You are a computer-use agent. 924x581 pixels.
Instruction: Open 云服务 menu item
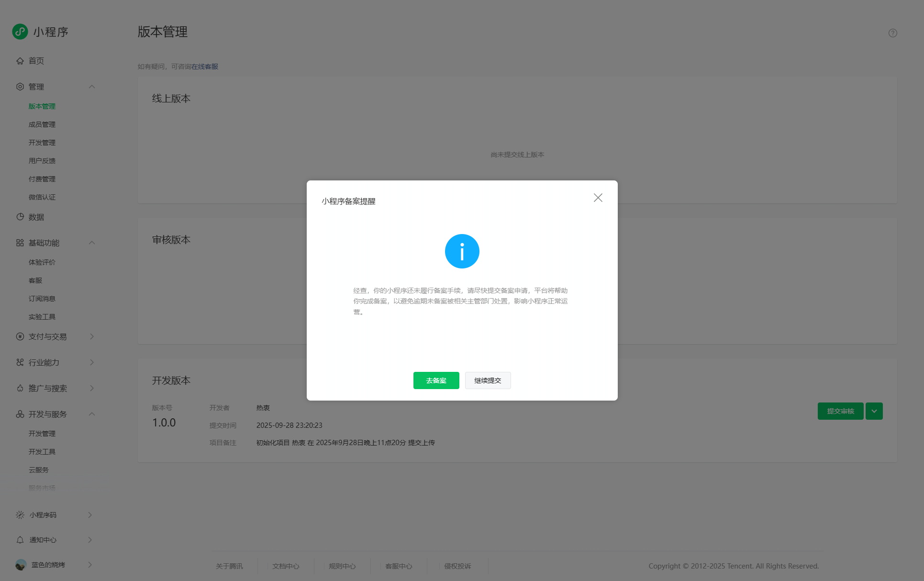39,470
